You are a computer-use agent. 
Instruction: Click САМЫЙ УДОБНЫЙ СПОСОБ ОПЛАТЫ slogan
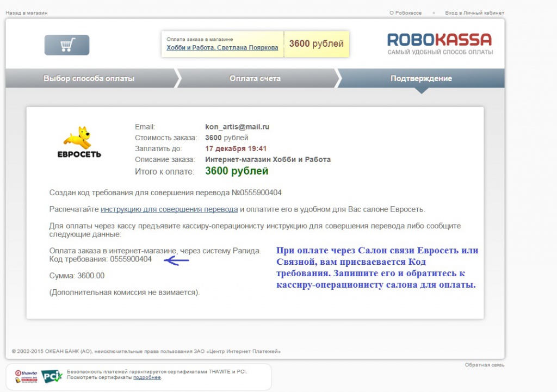tap(440, 52)
